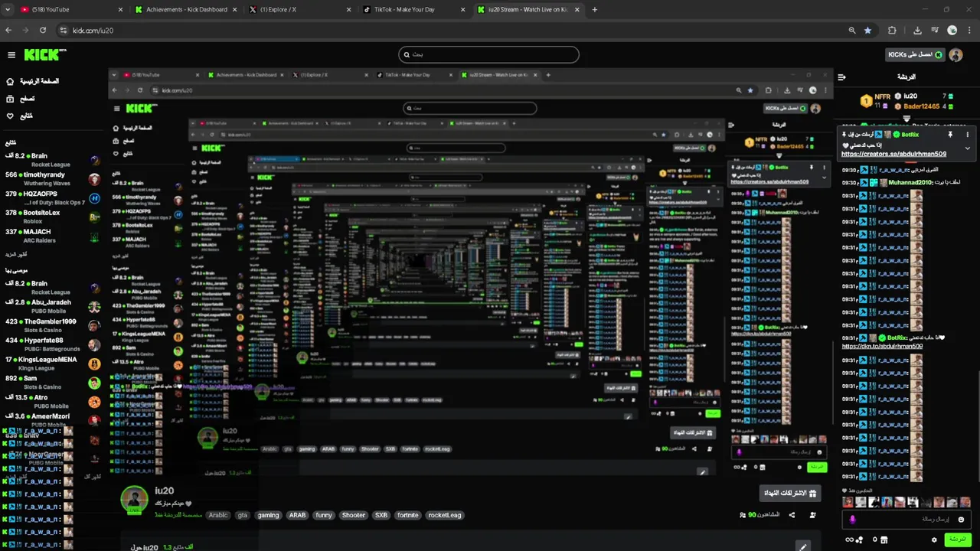Click the purple microphone icon in chat

(x=853, y=520)
